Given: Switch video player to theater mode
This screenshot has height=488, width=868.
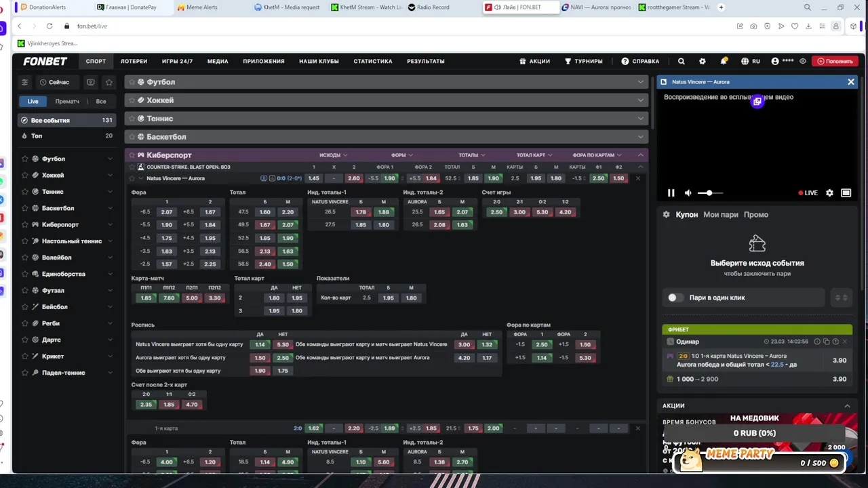Looking at the screenshot, I should tap(846, 193).
